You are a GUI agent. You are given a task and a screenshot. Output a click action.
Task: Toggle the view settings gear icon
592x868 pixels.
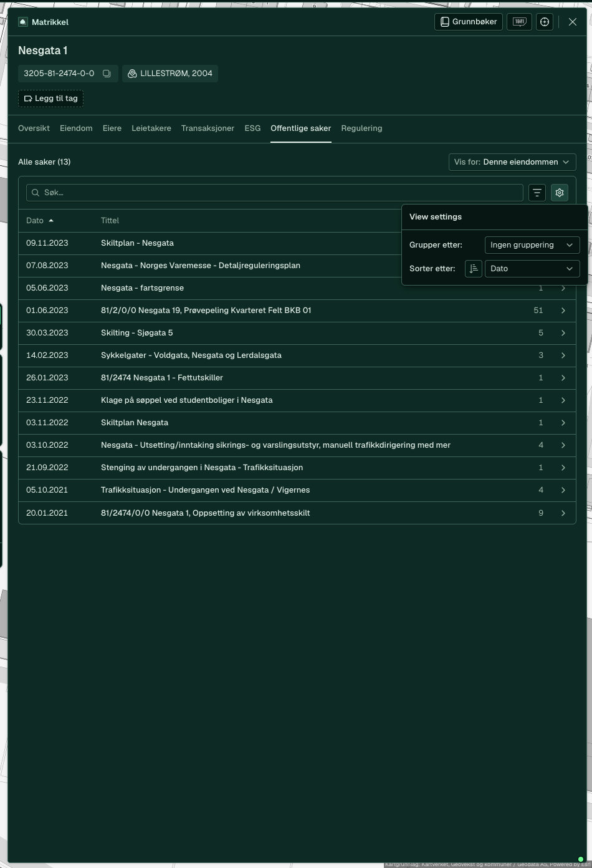point(560,193)
